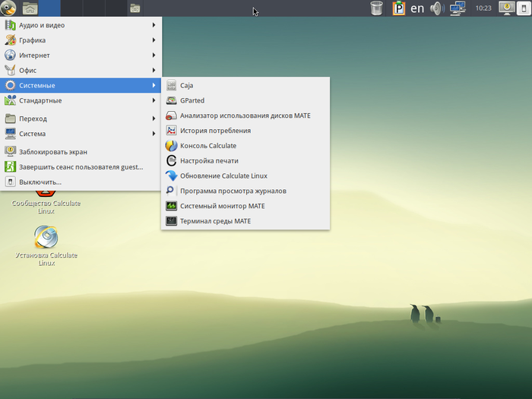532x399 pixels.
Task: Expand arrow next to Графика
Action: click(x=154, y=40)
